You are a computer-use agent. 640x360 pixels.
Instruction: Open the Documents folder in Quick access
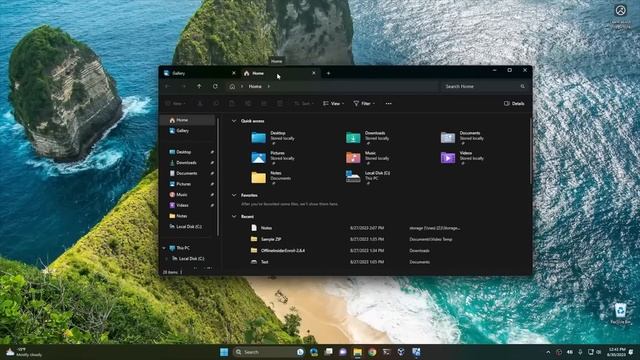(x=462, y=137)
